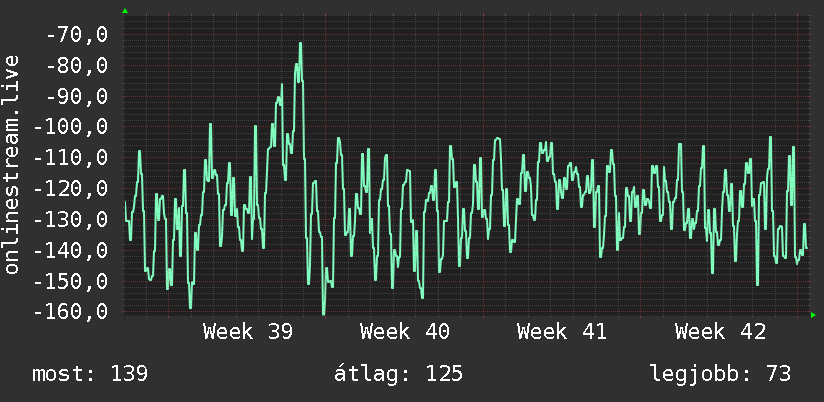This screenshot has height=402, width=824.
Task: Click the onlinestream.live vertical axis title
Action: pyautogui.click(x=11, y=164)
